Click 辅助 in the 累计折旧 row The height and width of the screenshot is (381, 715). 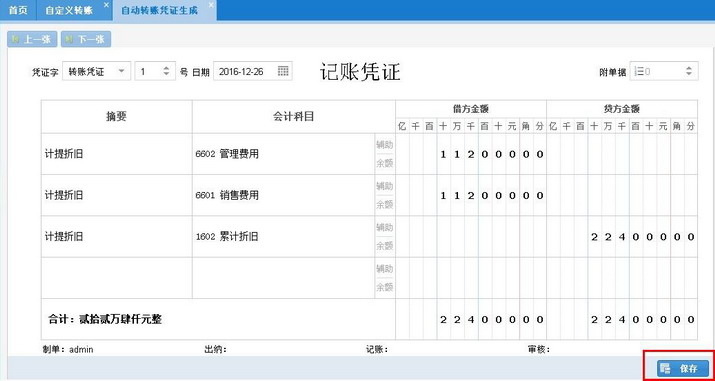(x=384, y=227)
